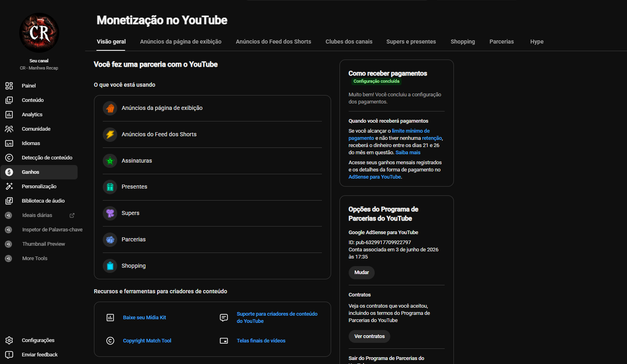
Task: Click the creator support chat icon
Action: pyautogui.click(x=224, y=318)
